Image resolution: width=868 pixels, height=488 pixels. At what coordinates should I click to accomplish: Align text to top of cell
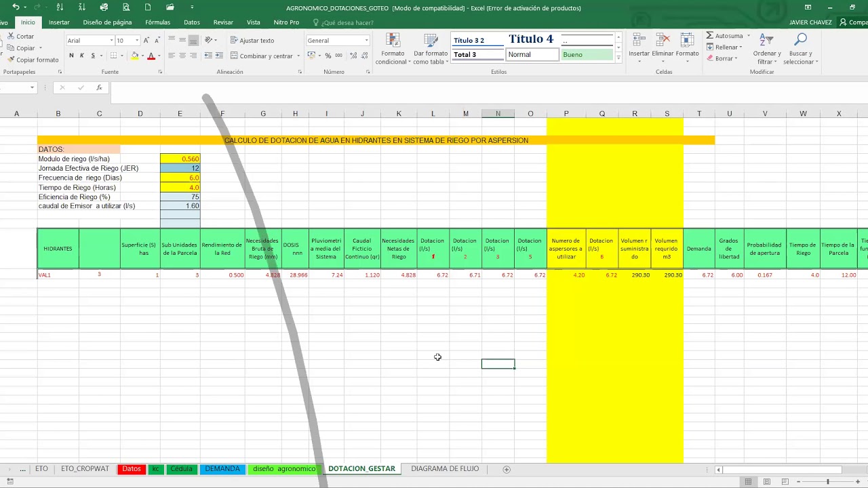pos(172,40)
